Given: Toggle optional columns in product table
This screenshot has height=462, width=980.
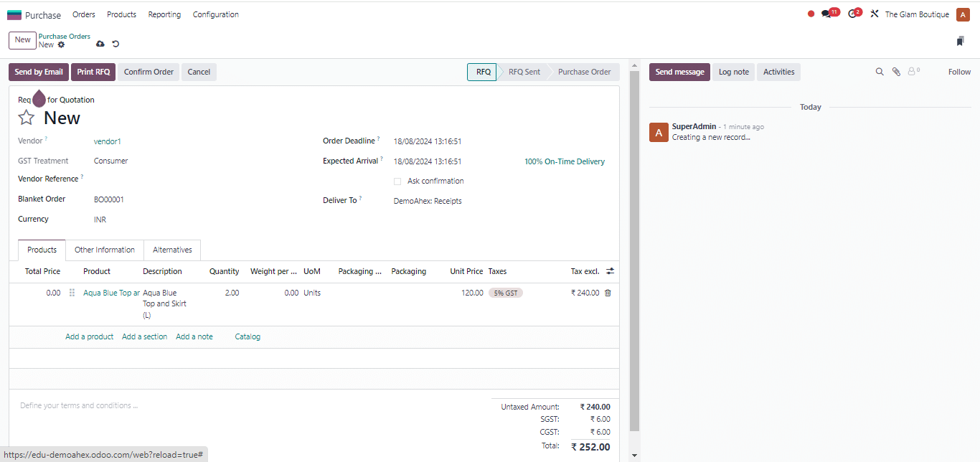Looking at the screenshot, I should coord(610,271).
